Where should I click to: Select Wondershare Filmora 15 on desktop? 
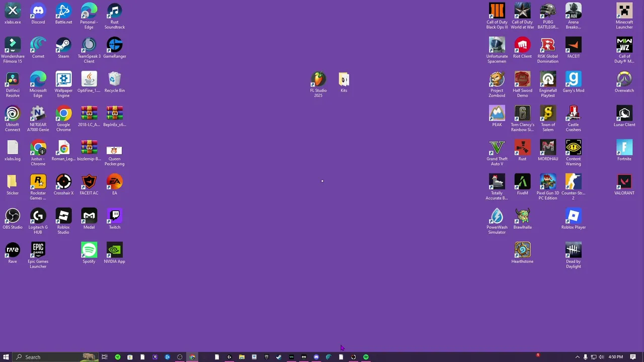click(13, 50)
